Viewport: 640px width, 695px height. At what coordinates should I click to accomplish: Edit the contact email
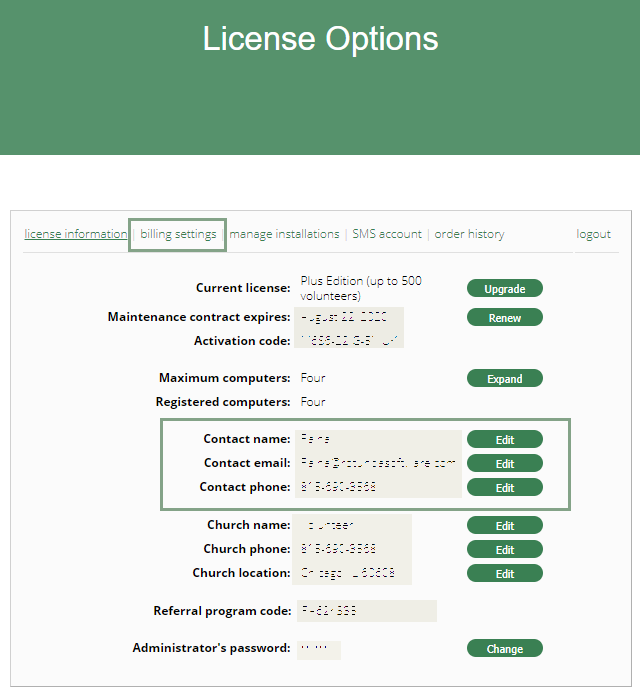coord(504,464)
